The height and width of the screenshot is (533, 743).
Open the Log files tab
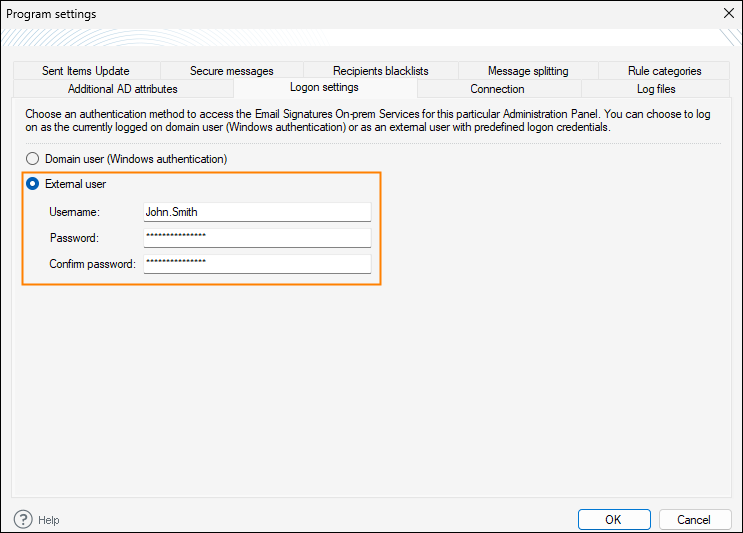tap(656, 89)
